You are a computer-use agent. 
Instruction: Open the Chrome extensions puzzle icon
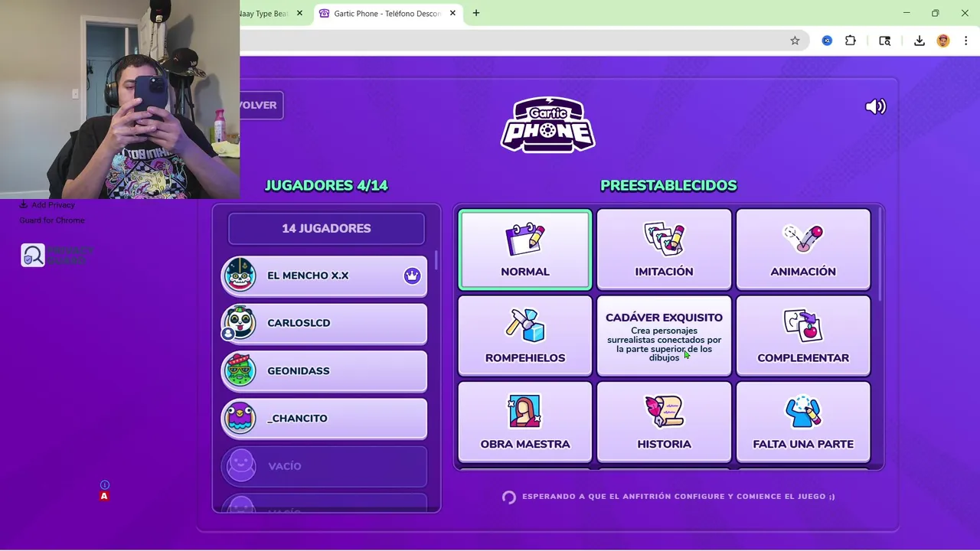[851, 41]
